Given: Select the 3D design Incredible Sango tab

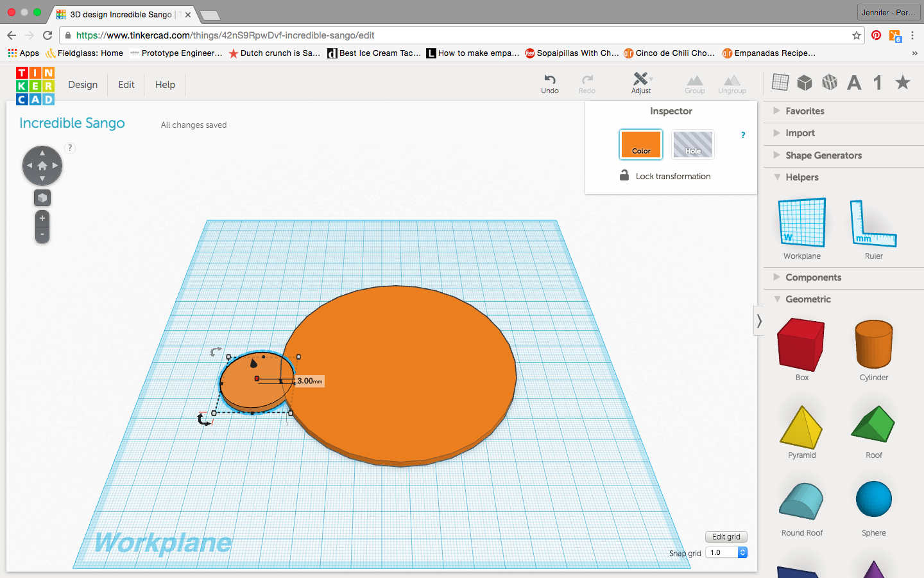Looking at the screenshot, I should click(x=122, y=14).
